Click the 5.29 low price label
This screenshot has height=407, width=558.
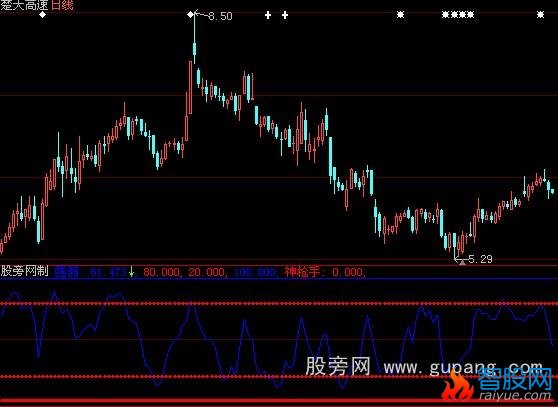[x=480, y=259]
